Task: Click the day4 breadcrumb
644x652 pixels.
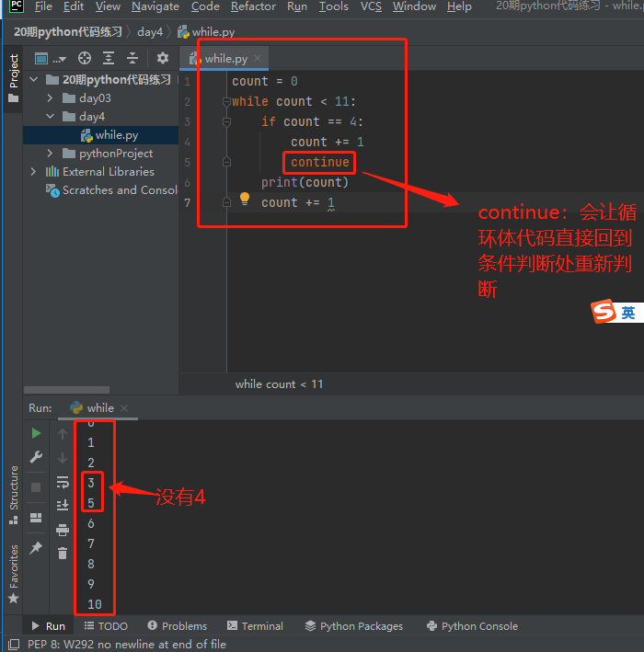Action: point(150,31)
